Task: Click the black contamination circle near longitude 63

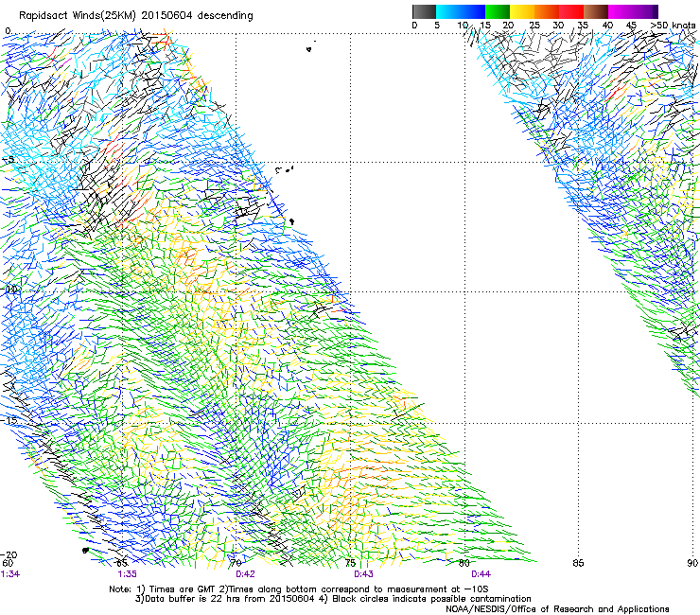Action: click(x=85, y=551)
